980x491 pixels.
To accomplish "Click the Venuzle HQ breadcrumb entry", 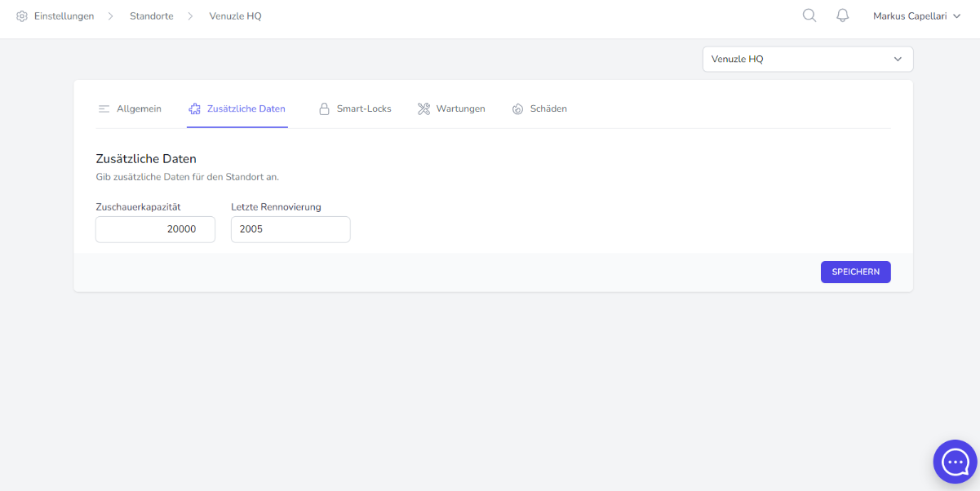I will pyautogui.click(x=235, y=16).
